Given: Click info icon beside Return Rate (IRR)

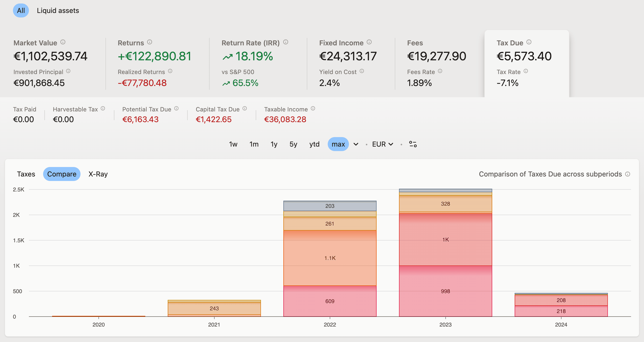Looking at the screenshot, I should pyautogui.click(x=286, y=42).
